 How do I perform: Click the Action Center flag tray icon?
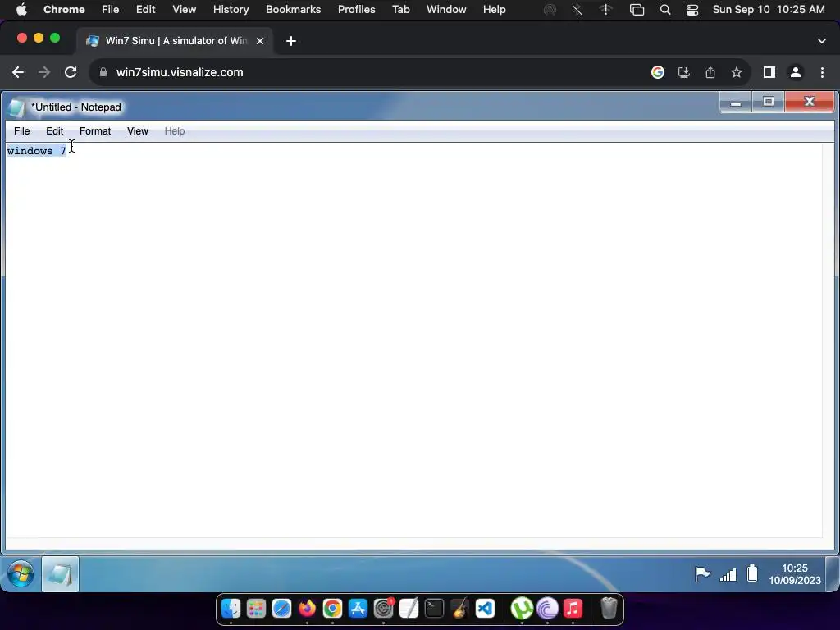[702, 574]
